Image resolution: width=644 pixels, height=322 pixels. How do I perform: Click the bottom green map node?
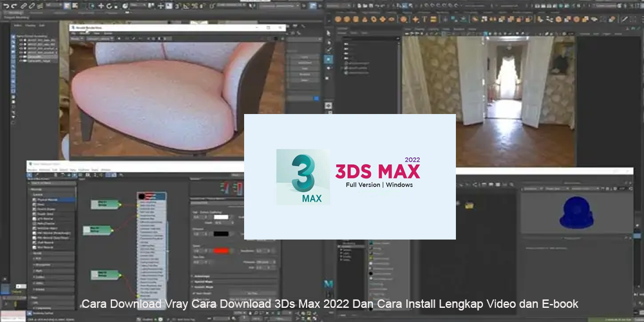pyautogui.click(x=105, y=275)
